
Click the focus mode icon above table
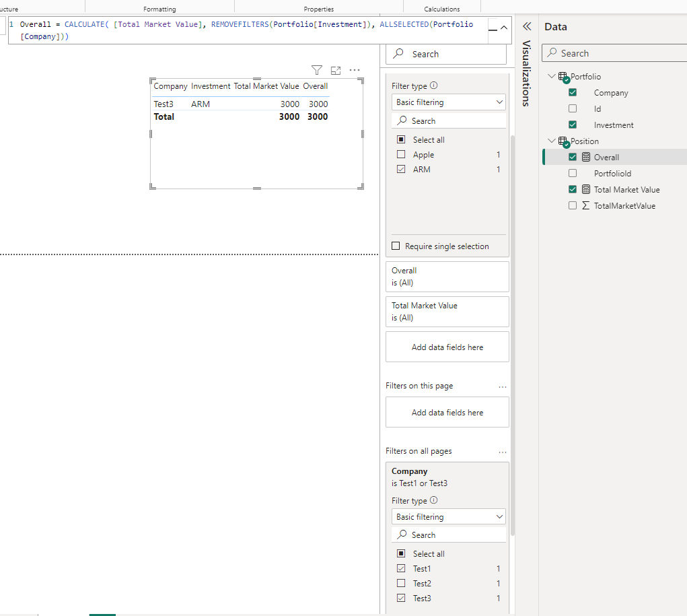(336, 70)
